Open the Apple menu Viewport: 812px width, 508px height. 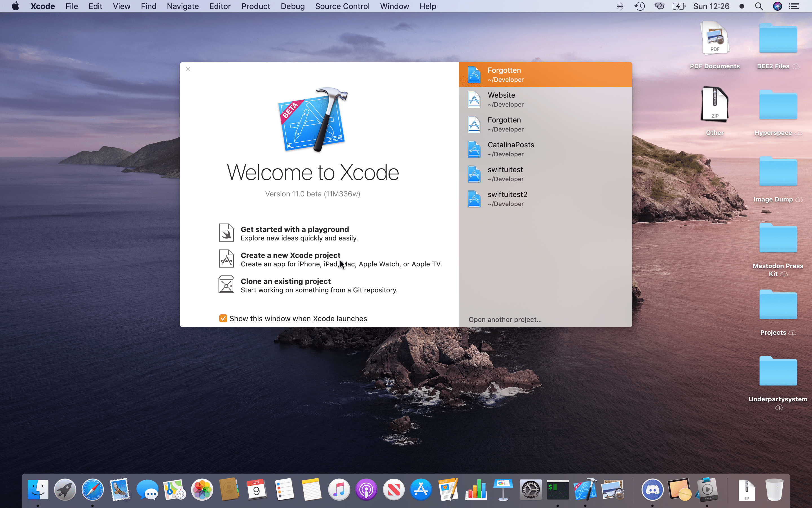coord(16,6)
